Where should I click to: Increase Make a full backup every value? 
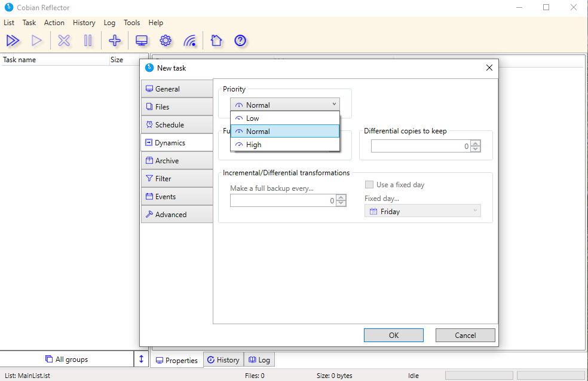[x=341, y=197]
